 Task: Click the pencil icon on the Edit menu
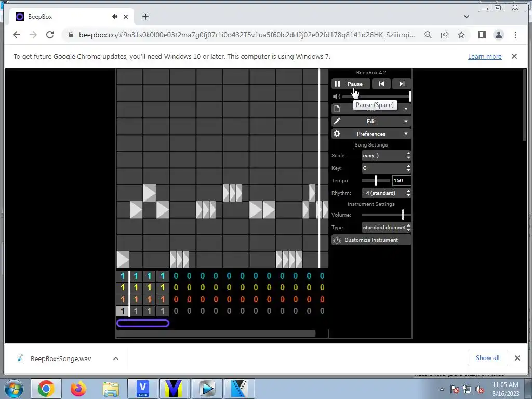337,121
